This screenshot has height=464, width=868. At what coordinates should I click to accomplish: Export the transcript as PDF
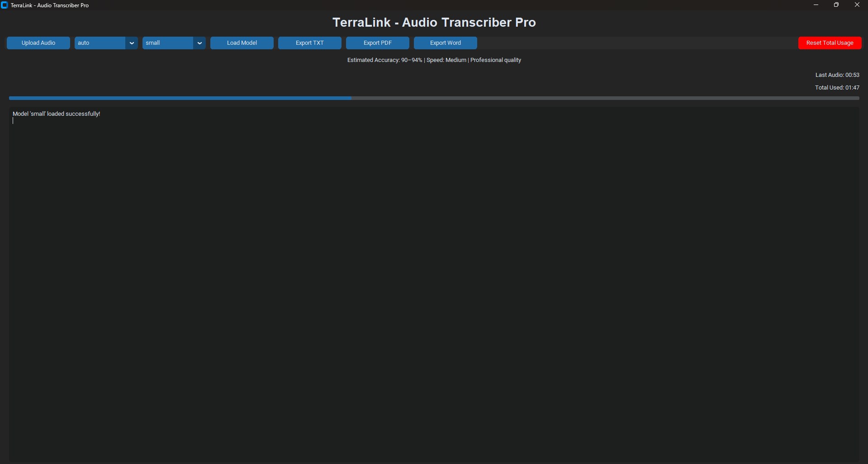(x=377, y=43)
